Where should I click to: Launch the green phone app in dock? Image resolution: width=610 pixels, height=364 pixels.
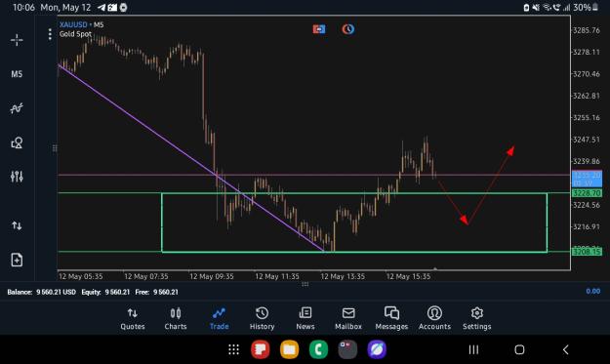[x=318, y=349]
